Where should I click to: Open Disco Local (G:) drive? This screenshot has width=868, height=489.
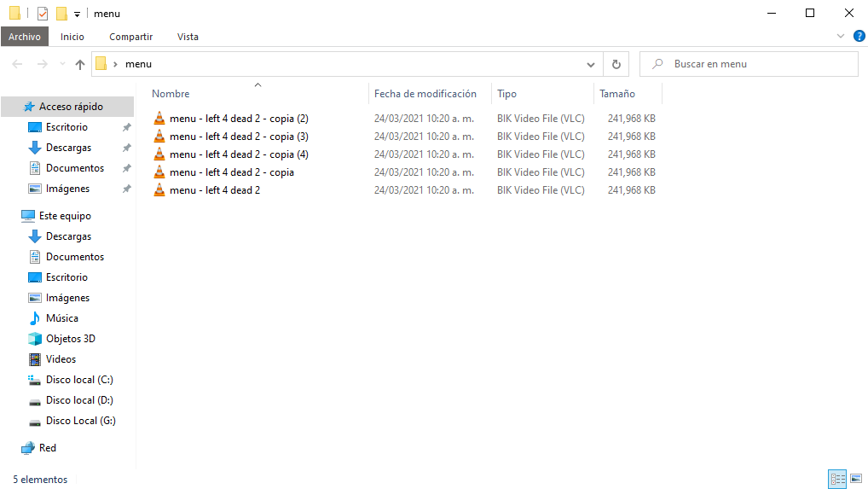pyautogui.click(x=81, y=421)
